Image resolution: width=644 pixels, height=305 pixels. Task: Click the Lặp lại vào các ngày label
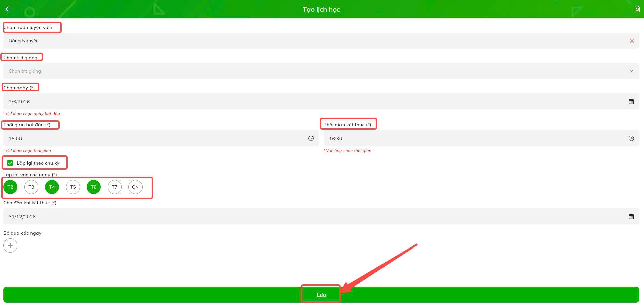pos(30,175)
